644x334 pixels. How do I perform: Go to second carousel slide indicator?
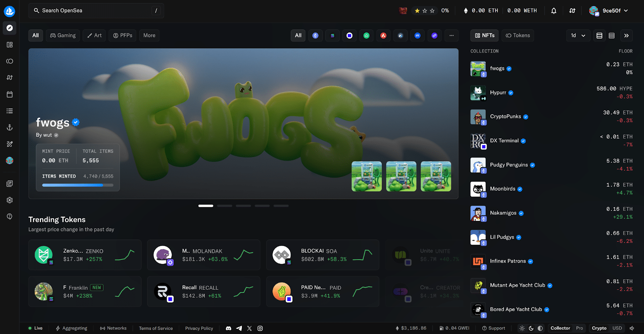coord(225,206)
